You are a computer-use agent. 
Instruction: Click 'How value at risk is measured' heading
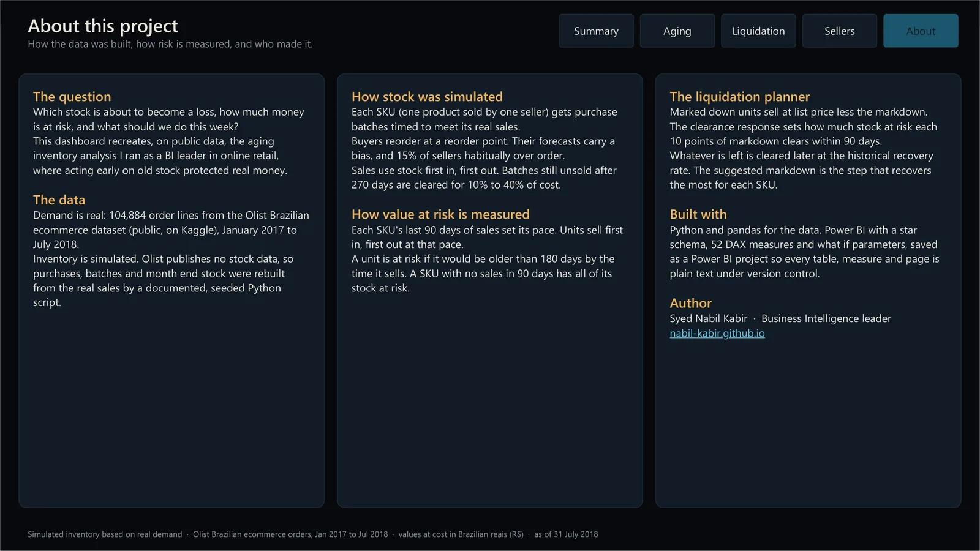pyautogui.click(x=440, y=214)
